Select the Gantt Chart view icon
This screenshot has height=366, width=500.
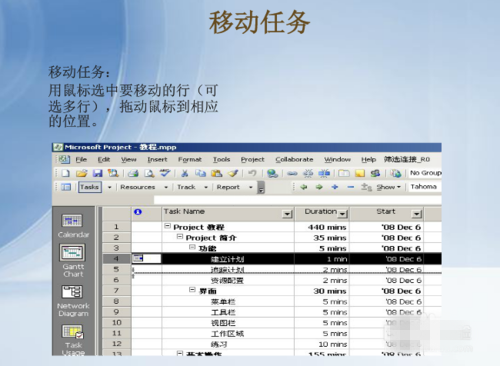point(72,252)
